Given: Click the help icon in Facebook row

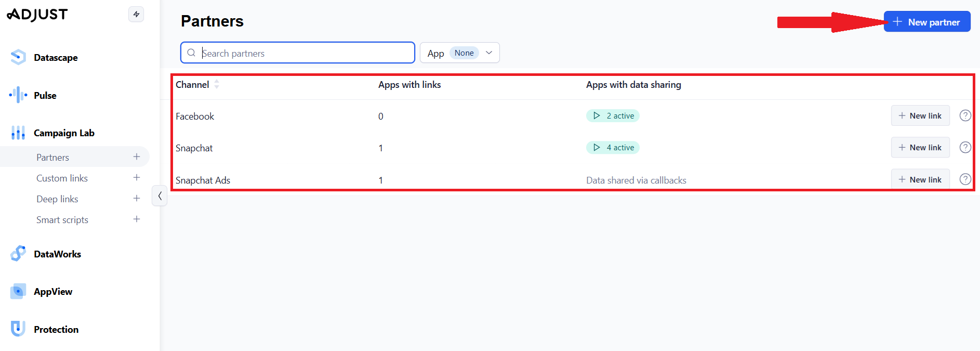Looking at the screenshot, I should (x=965, y=115).
